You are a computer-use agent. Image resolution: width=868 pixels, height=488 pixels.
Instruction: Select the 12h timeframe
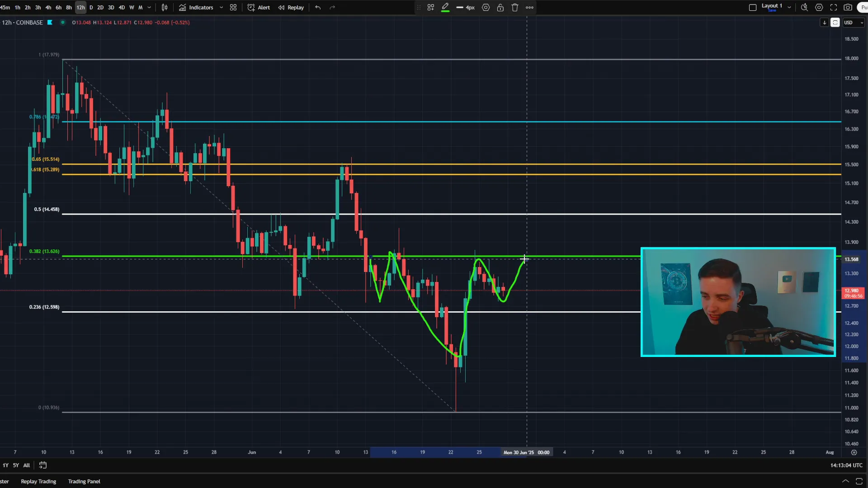(80, 7)
